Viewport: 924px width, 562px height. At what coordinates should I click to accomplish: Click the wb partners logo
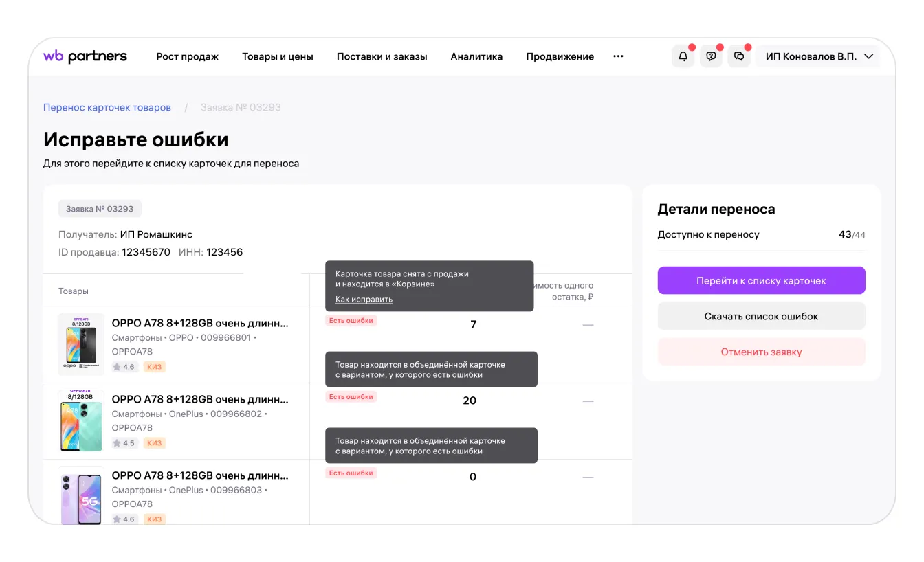pos(85,56)
